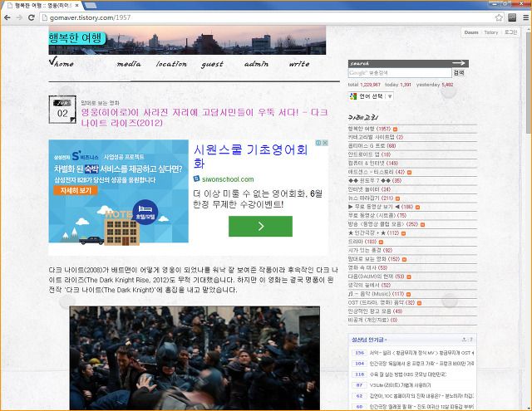532x411 pixels.
Task: Click the Daum link at top right
Action: [471, 32]
